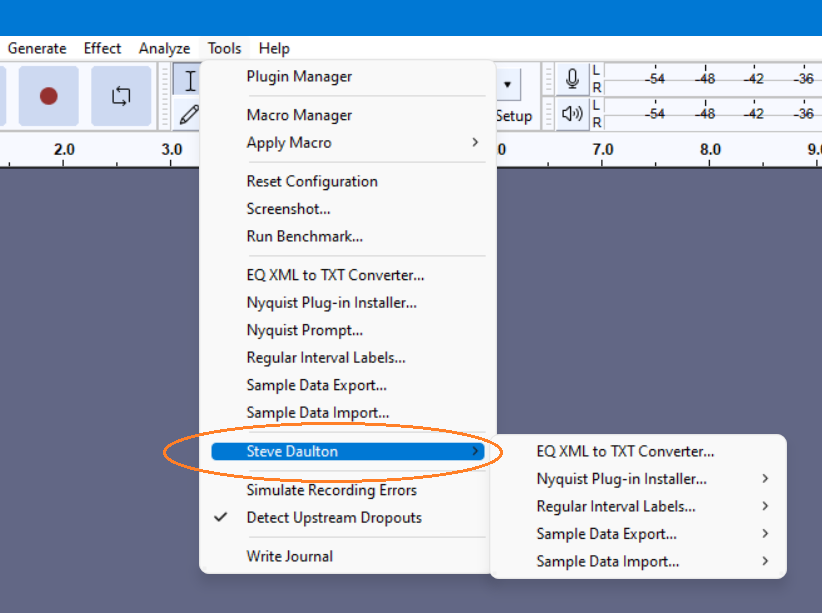Select the Draw (pencil) tool
822x613 pixels.
pos(188,114)
